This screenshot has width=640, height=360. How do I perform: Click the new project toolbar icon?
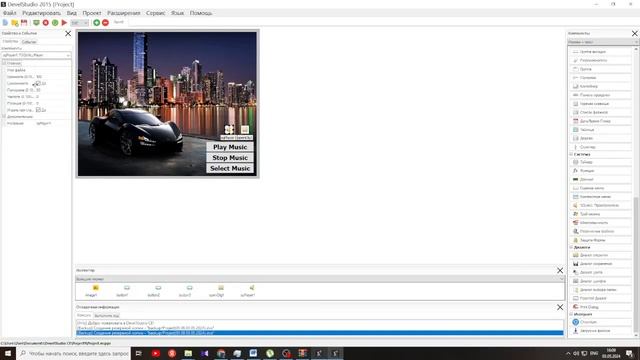point(5,22)
